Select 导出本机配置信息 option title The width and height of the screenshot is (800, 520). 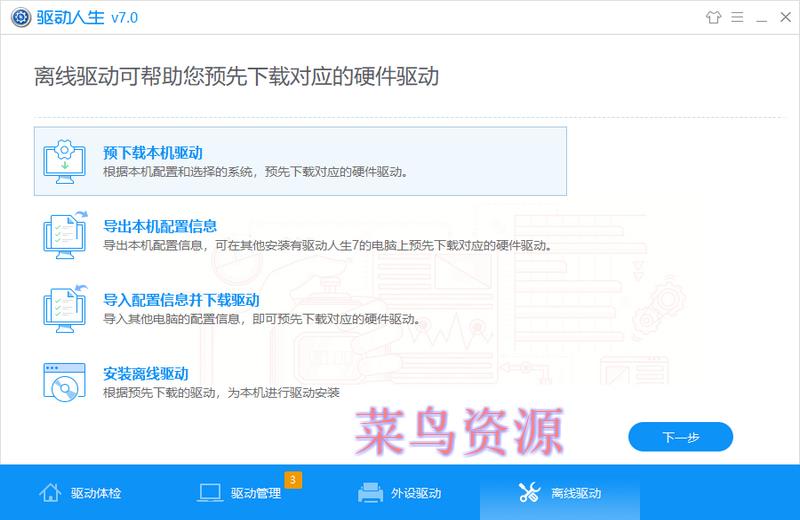click(160, 226)
